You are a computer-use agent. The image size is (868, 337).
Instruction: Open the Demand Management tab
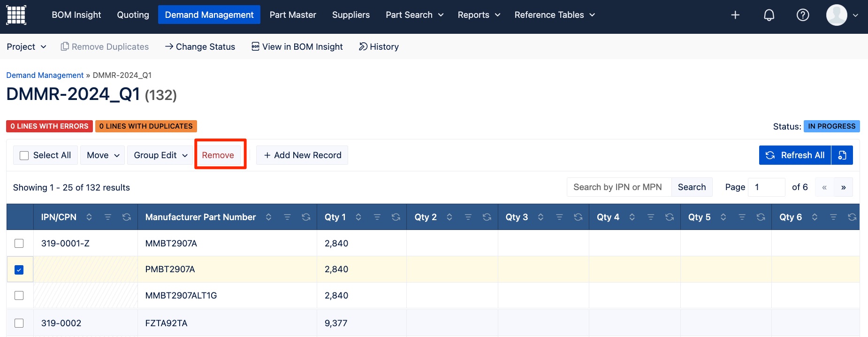[x=209, y=15]
